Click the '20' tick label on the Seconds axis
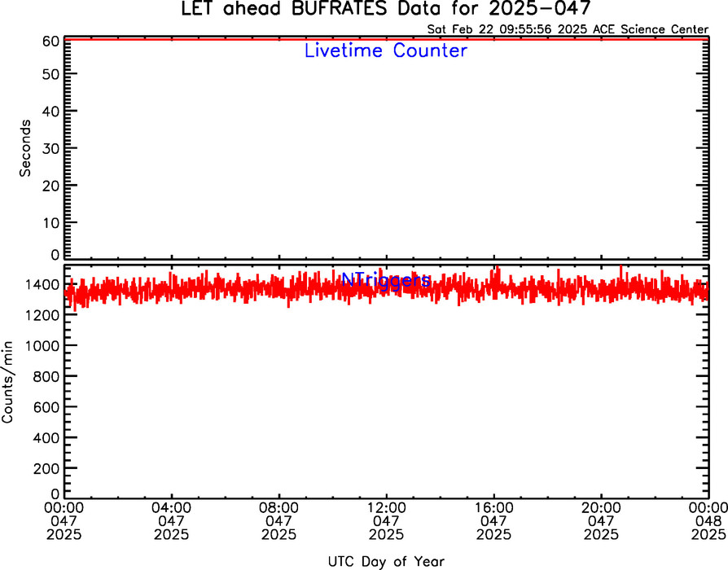This screenshot has height=570, width=728. pos(50,185)
